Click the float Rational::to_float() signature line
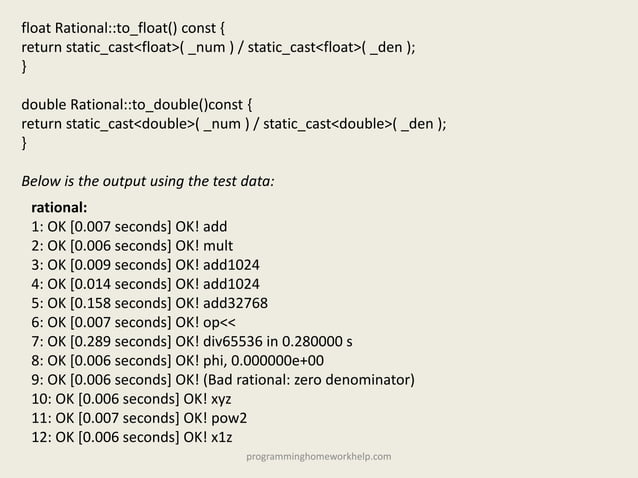The height and width of the screenshot is (478, 638). click(123, 28)
